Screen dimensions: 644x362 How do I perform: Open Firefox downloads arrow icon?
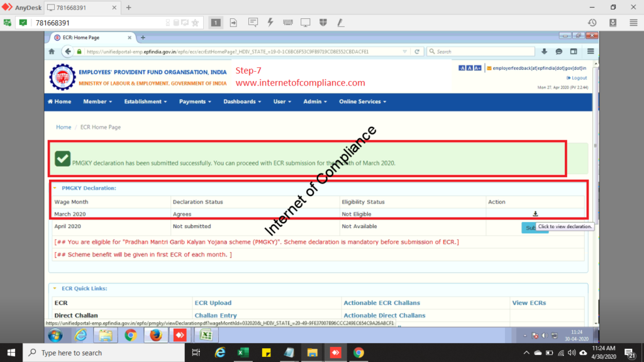point(544,52)
